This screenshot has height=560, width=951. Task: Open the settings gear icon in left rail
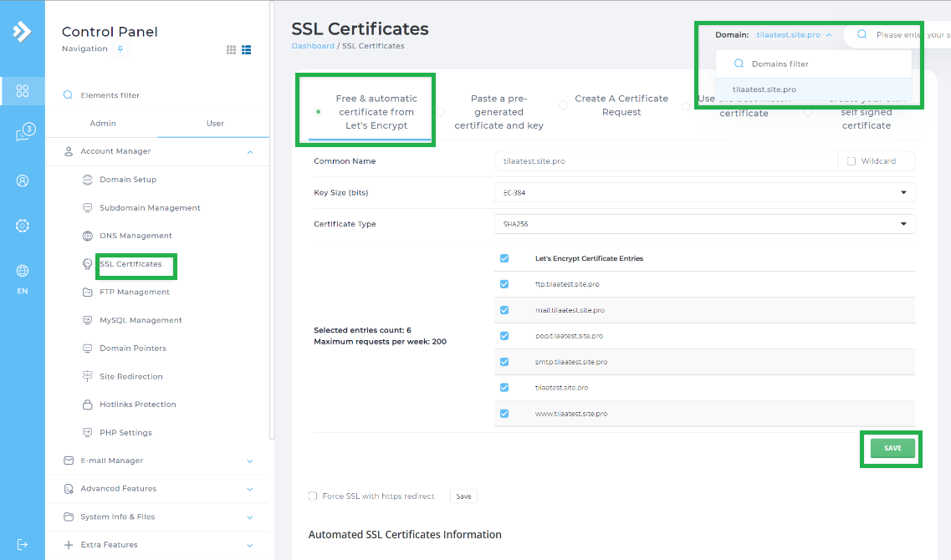pos(23,226)
